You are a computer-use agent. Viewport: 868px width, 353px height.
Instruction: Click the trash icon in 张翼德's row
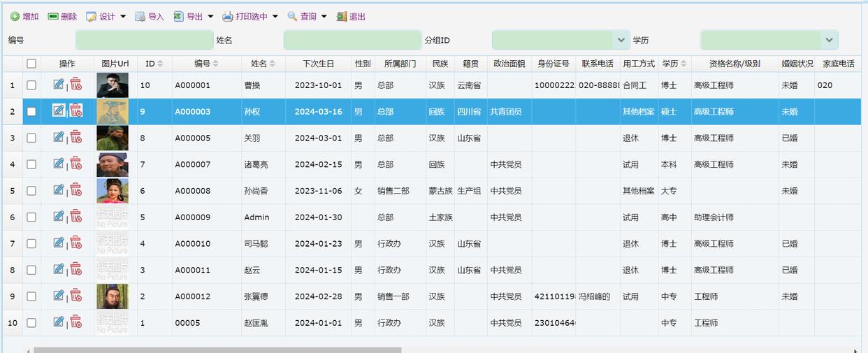coord(75,296)
